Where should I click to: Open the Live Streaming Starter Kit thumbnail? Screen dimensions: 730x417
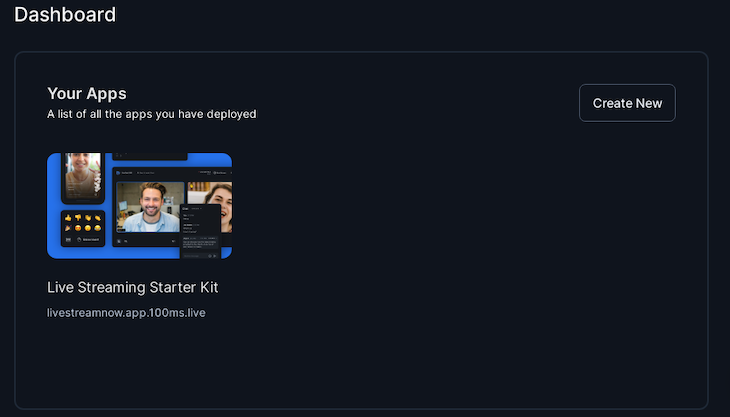[x=139, y=206]
